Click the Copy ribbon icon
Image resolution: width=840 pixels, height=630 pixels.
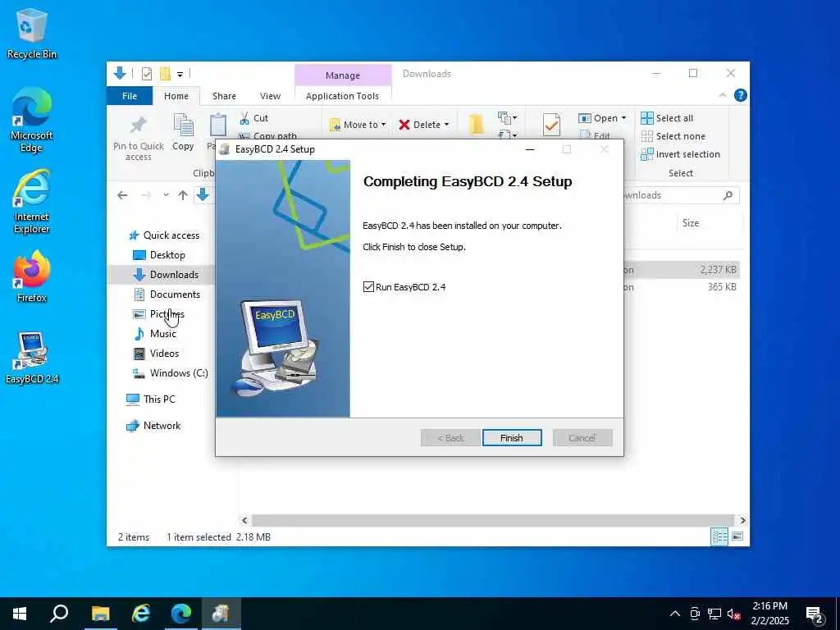183,126
